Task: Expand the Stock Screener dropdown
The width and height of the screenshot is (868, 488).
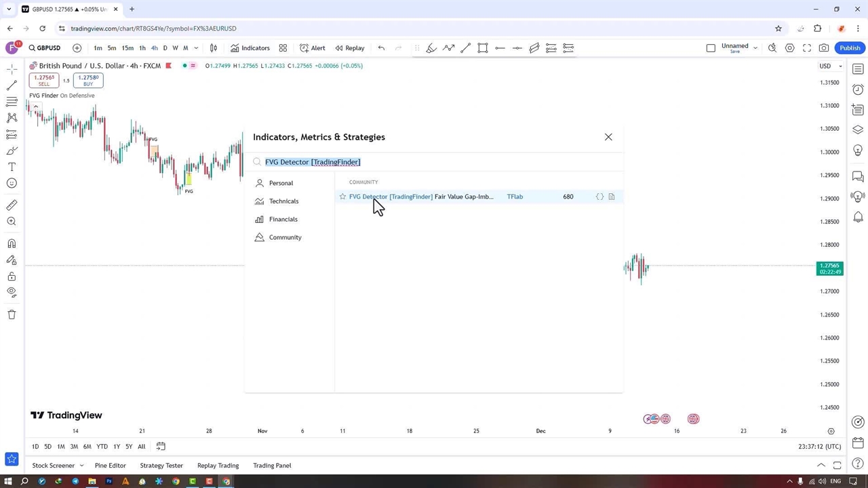Action: coord(81,466)
